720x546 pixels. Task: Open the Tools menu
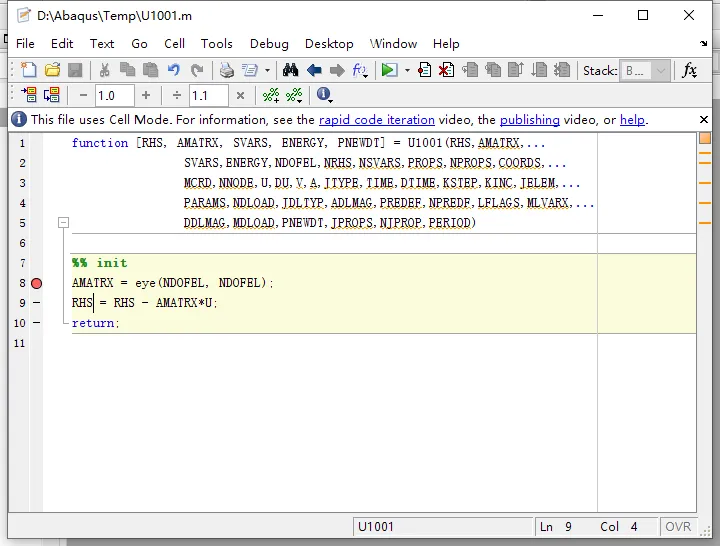[216, 44]
